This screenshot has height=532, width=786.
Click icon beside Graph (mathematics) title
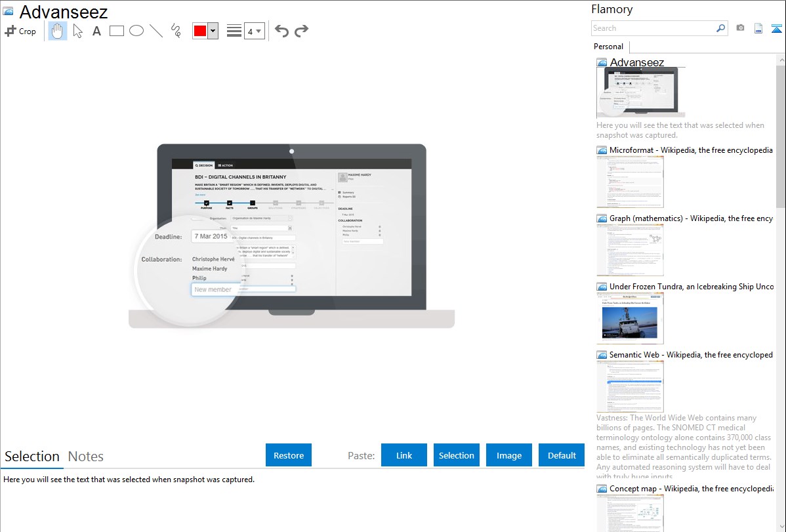pos(602,218)
